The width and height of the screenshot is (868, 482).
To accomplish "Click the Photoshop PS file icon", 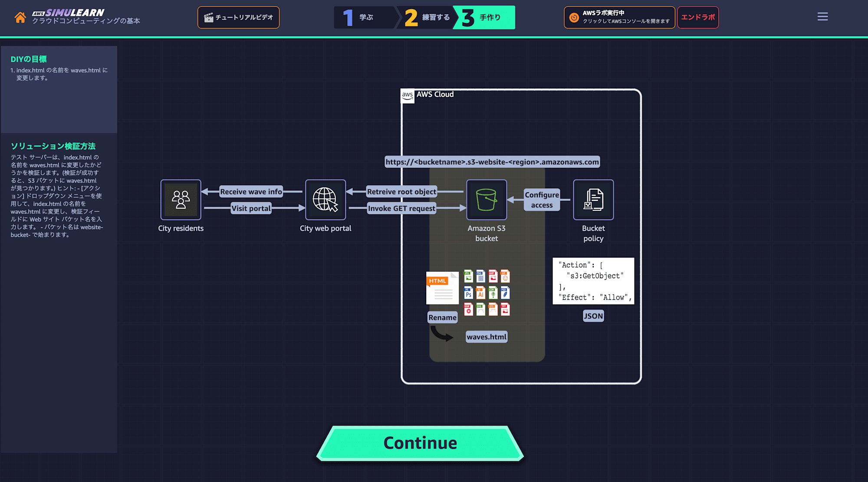I will tap(468, 293).
